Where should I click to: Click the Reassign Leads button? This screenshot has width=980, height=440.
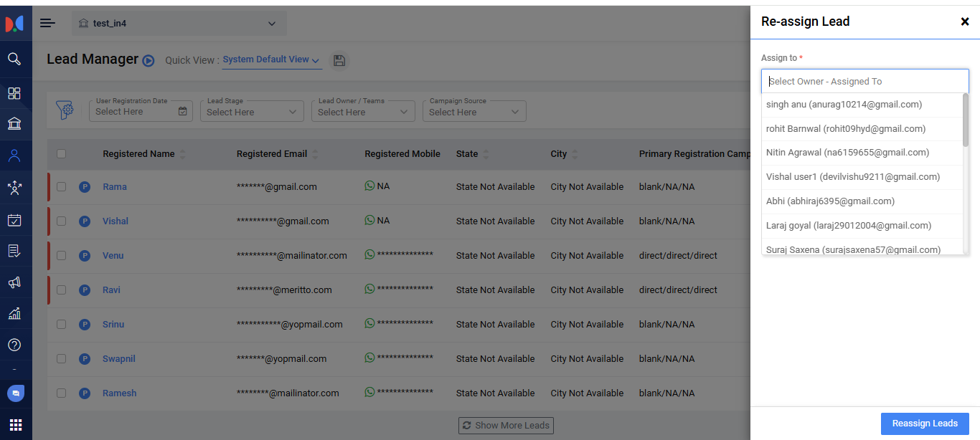pyautogui.click(x=924, y=424)
